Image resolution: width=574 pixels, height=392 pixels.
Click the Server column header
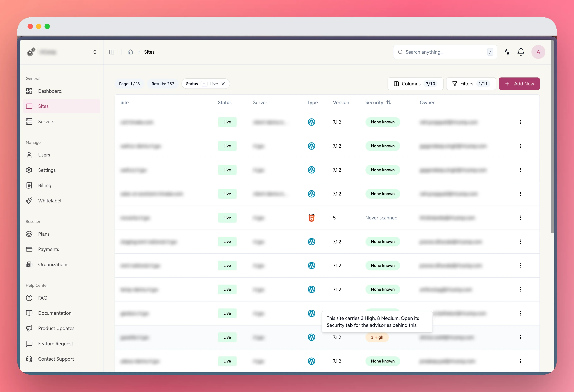pyautogui.click(x=260, y=102)
